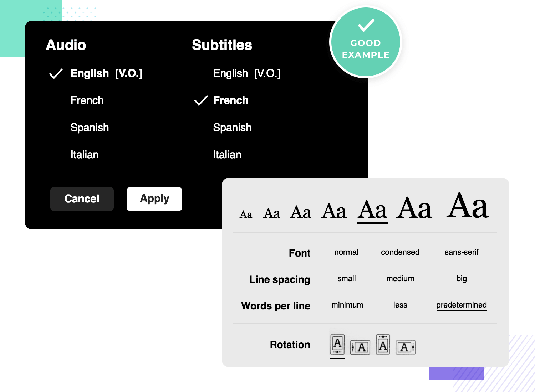535x392 pixels.
Task: Select Spanish subtitles option
Action: [x=232, y=128]
